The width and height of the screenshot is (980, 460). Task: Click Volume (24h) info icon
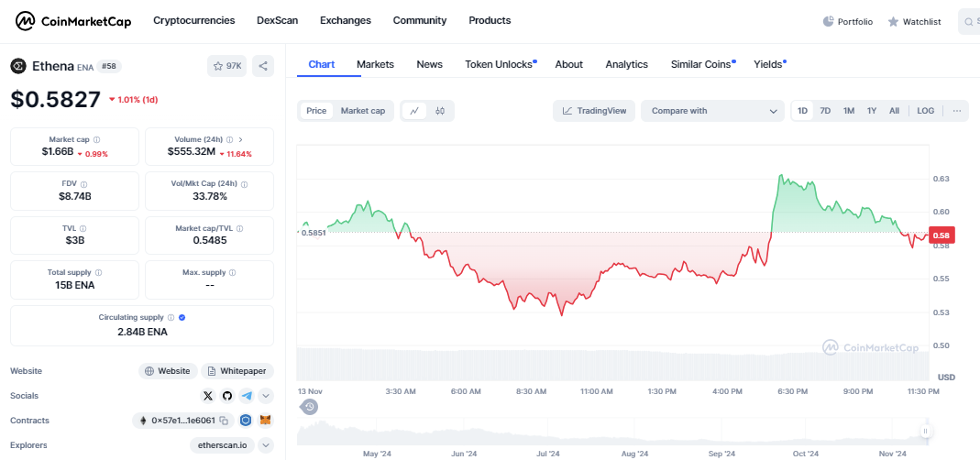pos(230,140)
